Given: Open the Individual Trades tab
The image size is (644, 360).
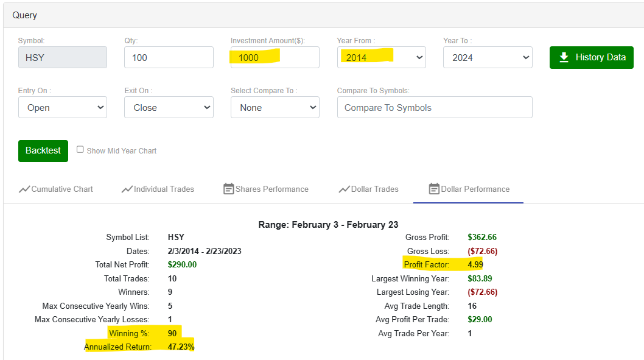Looking at the screenshot, I should (158, 189).
